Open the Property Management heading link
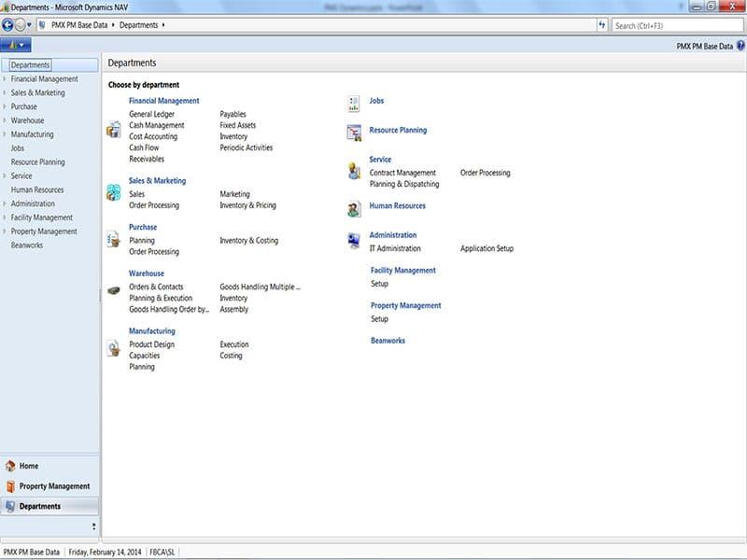Screen dimensions: 747x560 (x=406, y=305)
